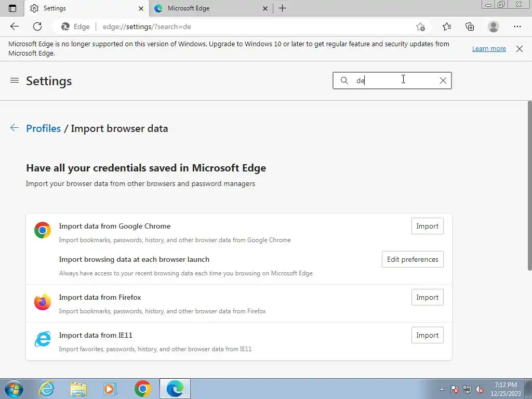Click the search settings field

[392, 81]
